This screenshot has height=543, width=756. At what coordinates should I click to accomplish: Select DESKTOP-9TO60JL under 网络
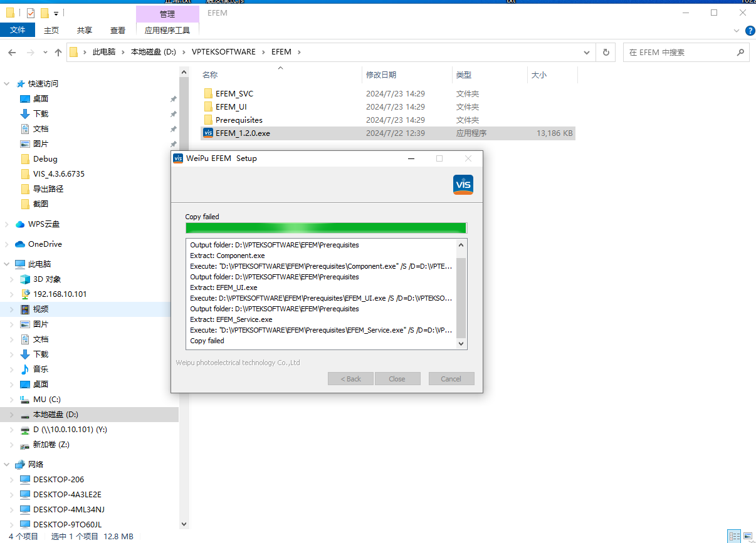67,525
